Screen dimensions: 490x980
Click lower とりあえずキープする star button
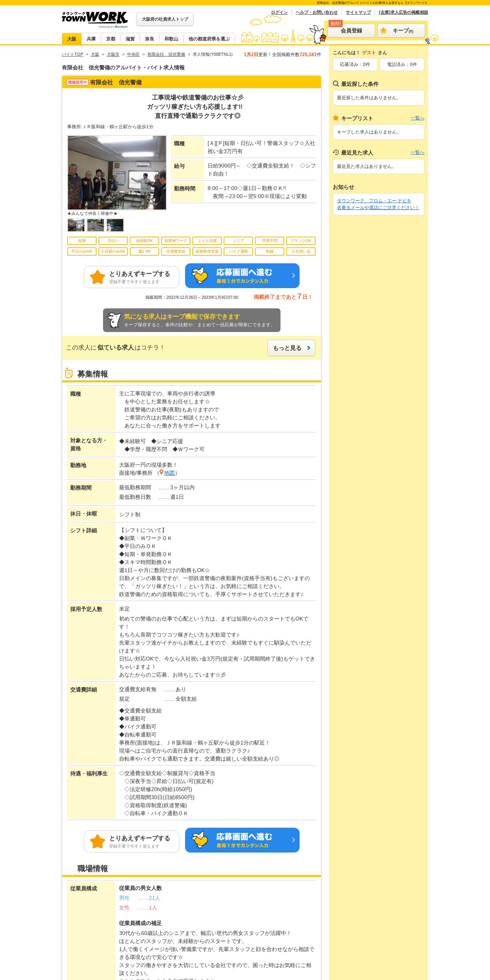tap(132, 841)
